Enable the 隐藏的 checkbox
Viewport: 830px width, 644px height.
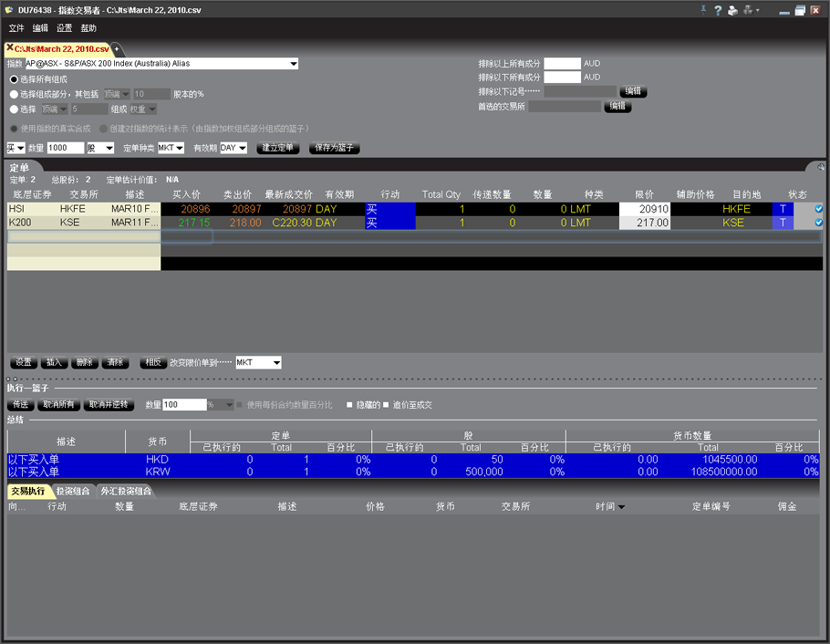pyautogui.click(x=349, y=404)
